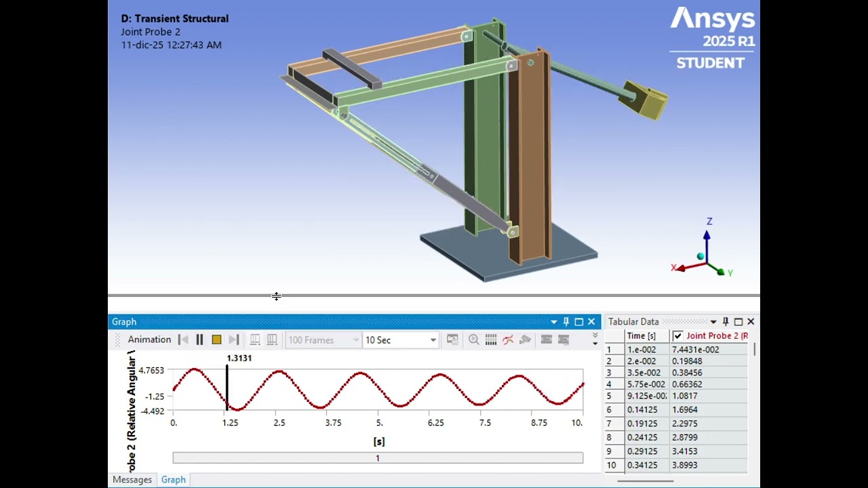Image resolution: width=868 pixels, height=488 pixels.
Task: Close the Tabular Data panel
Action: click(751, 322)
